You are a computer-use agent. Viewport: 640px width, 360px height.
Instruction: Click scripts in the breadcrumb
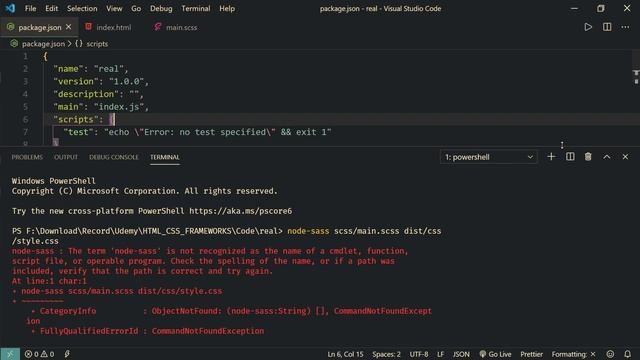(97, 44)
